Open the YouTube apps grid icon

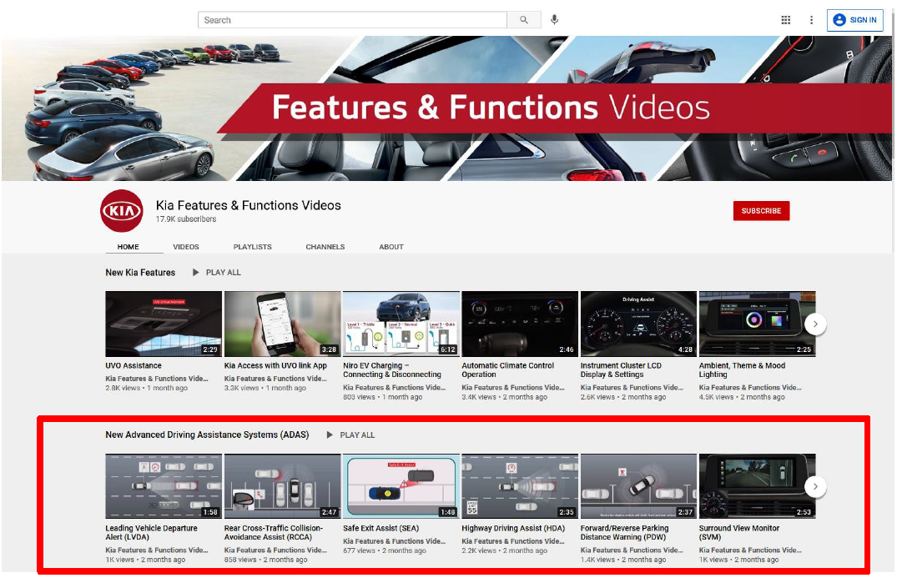[786, 20]
